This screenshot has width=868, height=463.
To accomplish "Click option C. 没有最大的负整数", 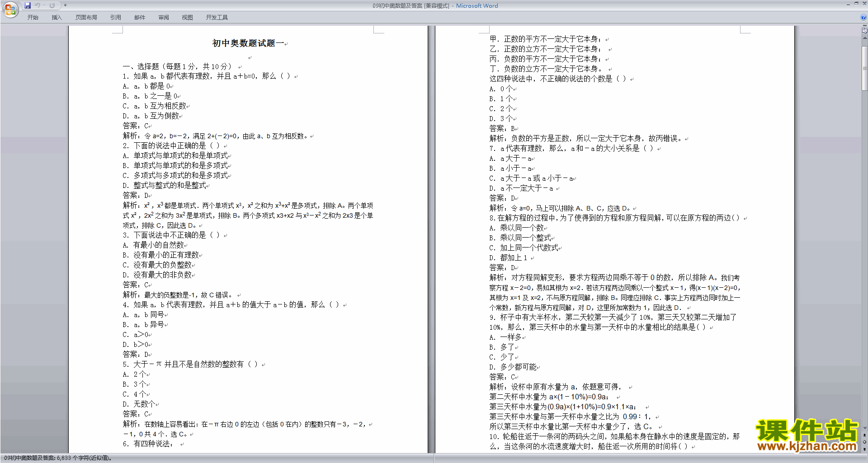I will click(157, 265).
